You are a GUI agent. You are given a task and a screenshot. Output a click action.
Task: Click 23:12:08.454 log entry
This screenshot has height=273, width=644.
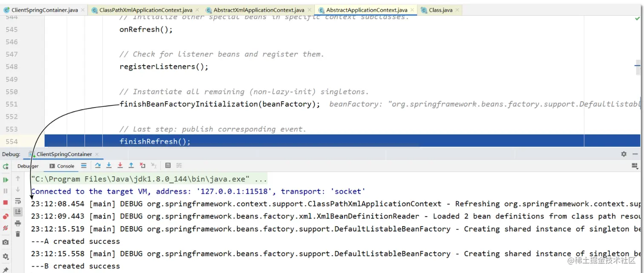336,204
